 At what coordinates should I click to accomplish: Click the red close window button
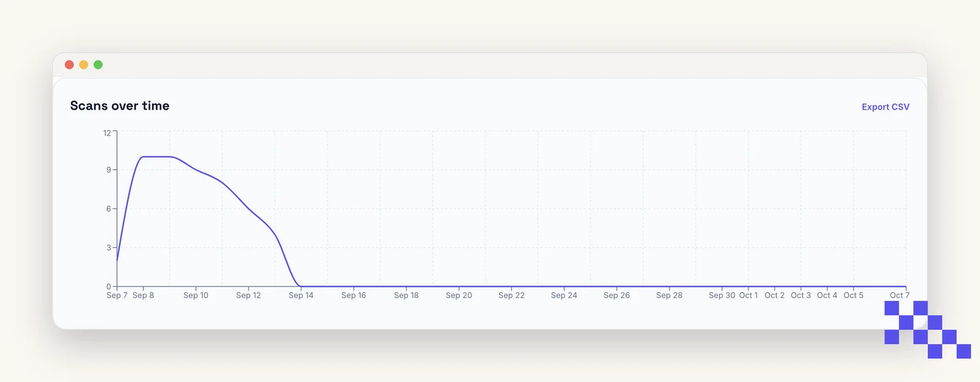[69, 64]
